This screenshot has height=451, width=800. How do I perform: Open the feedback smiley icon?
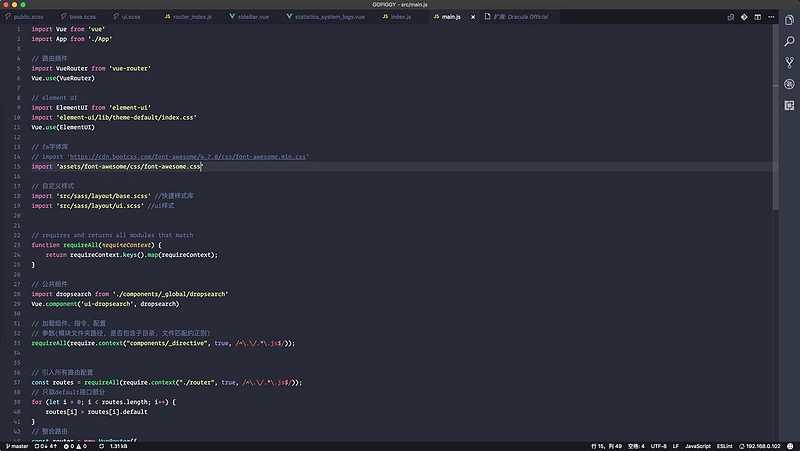point(790,446)
